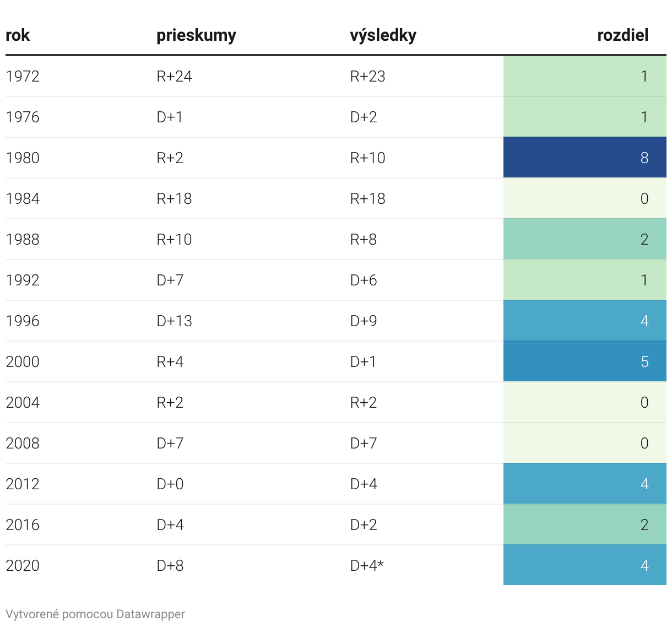
Task: Click the R+24 prieskumy value
Action: (174, 76)
